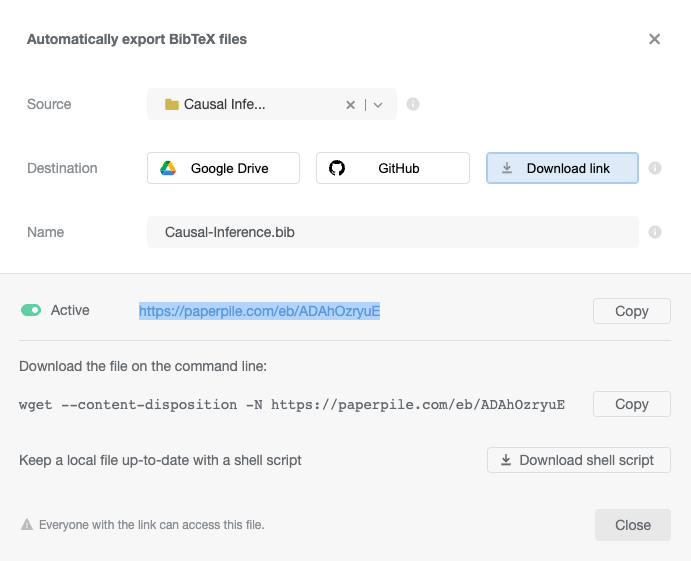Download shell script for local sync

577,460
